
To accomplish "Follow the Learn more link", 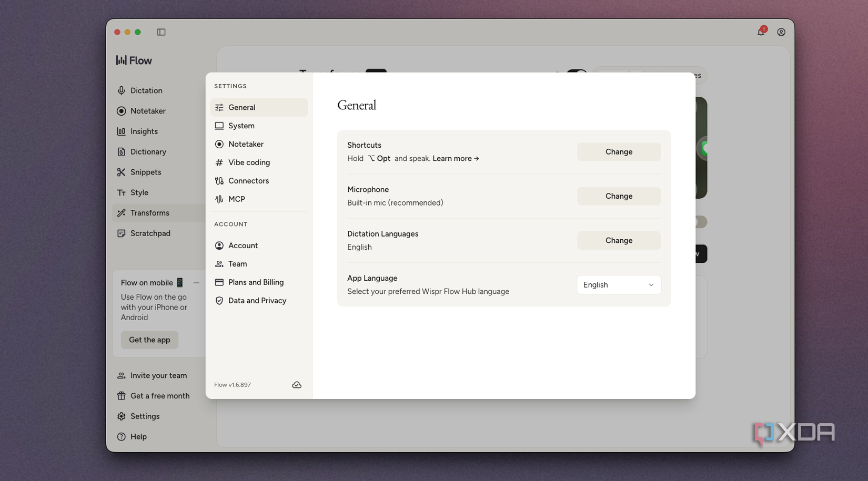I will [456, 158].
